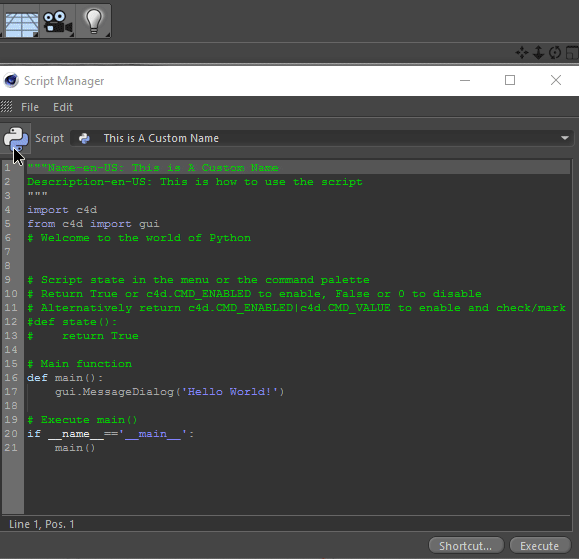Close the Script Manager window
This screenshot has height=559, width=579.
pyautogui.click(x=556, y=80)
